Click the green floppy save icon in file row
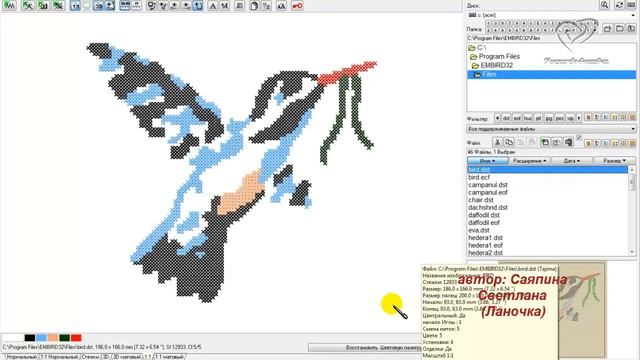The height and width of the screenshot is (360, 640). point(545,142)
